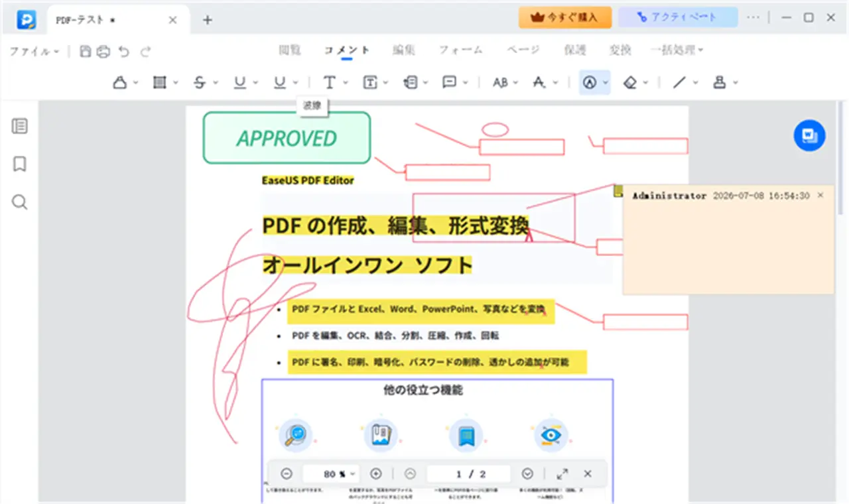This screenshot has width=849, height=504.
Task: Close the Administrator note popup
Action: [820, 195]
